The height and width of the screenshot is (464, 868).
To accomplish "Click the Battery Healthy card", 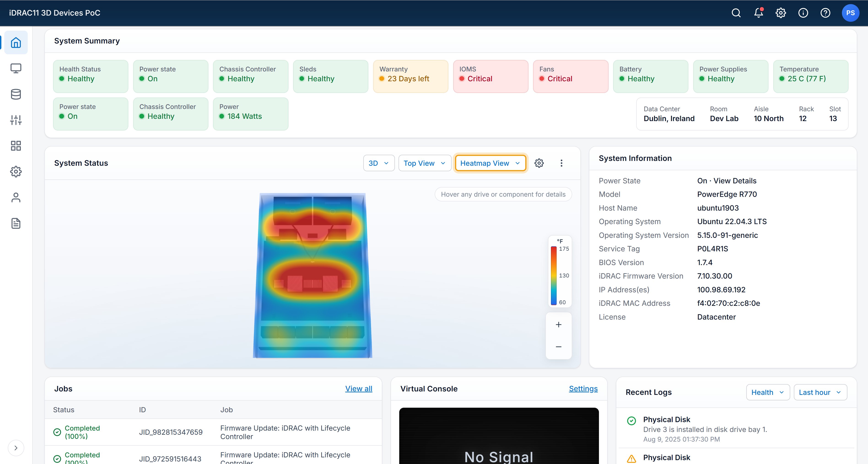I will tap(651, 76).
